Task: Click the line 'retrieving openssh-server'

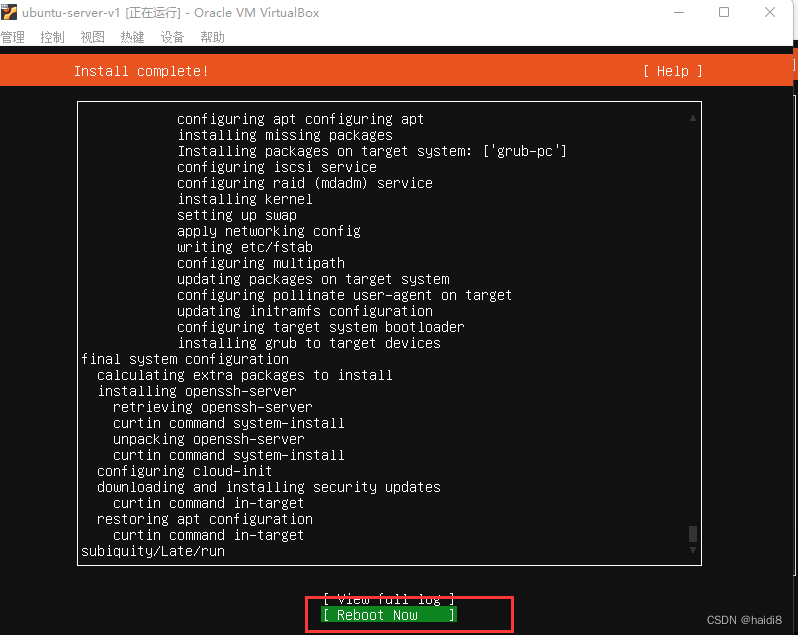Action: coord(213,408)
